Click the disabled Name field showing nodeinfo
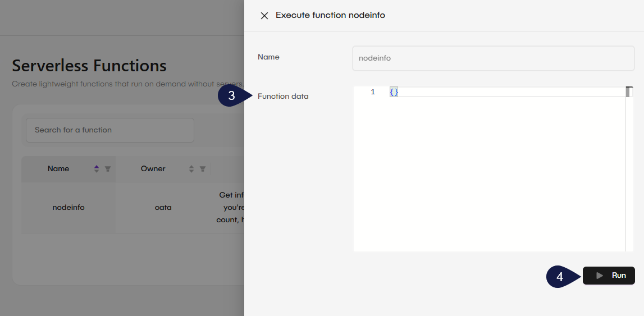 pyautogui.click(x=493, y=58)
